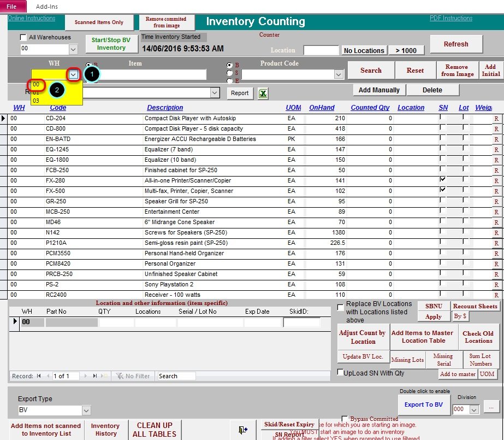Check Replace BV Locations option
The height and width of the screenshot is (440, 504).
click(341, 307)
